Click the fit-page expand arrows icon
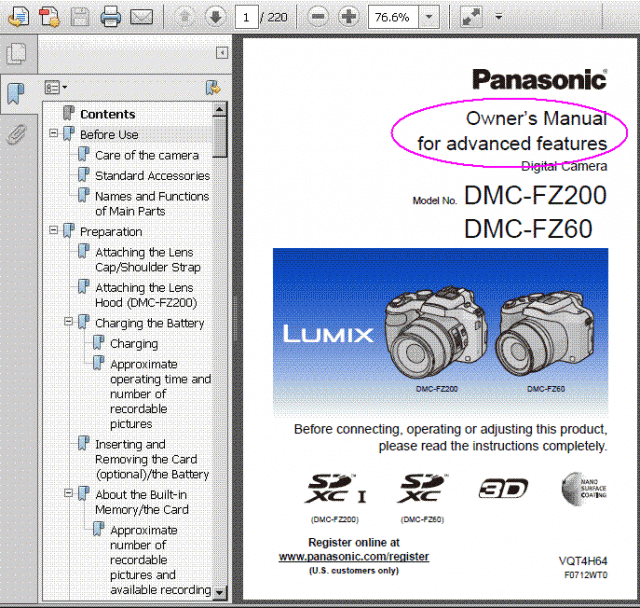 (471, 17)
